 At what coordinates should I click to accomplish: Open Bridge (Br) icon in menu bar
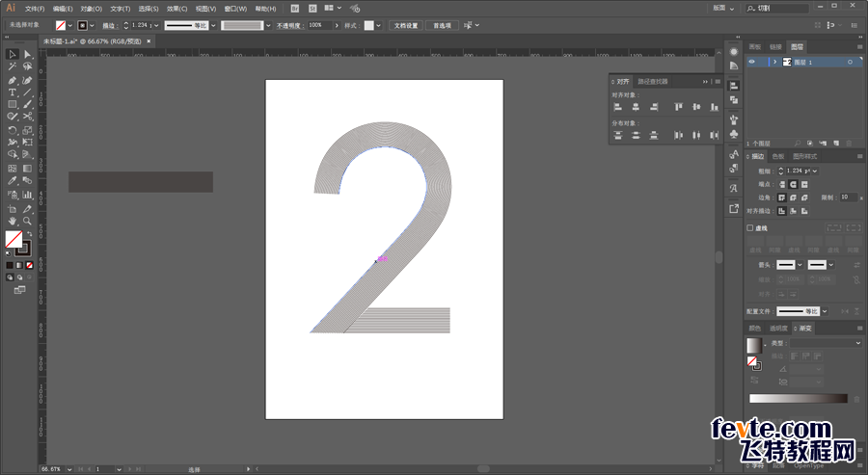(295, 9)
